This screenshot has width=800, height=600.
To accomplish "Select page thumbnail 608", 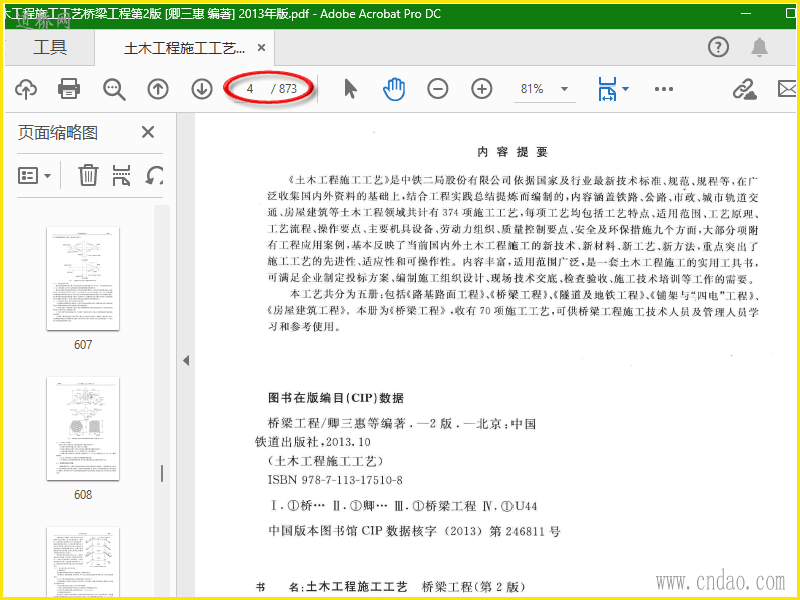I will tap(83, 429).
